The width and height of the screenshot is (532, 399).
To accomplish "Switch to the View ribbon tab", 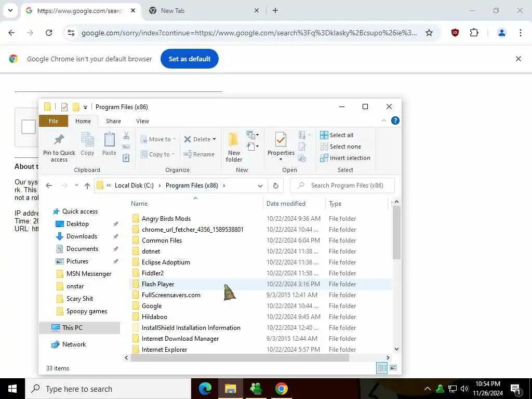I will coord(142,121).
